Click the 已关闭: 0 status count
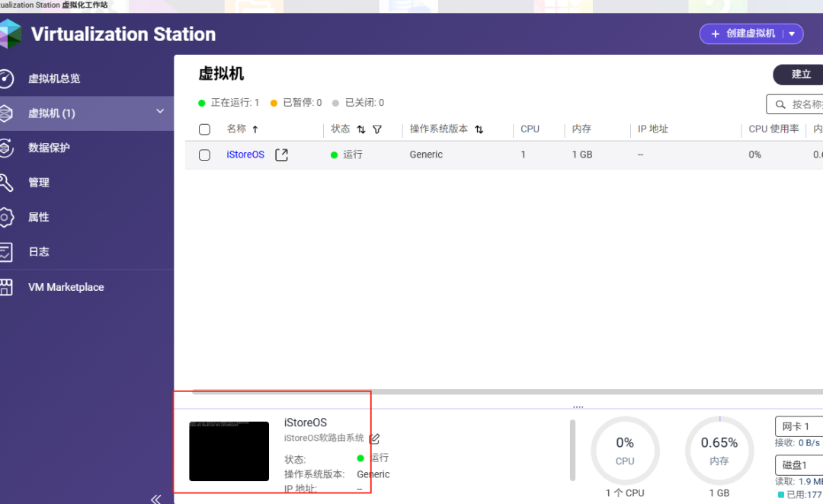This screenshot has width=823, height=504. 358,103
